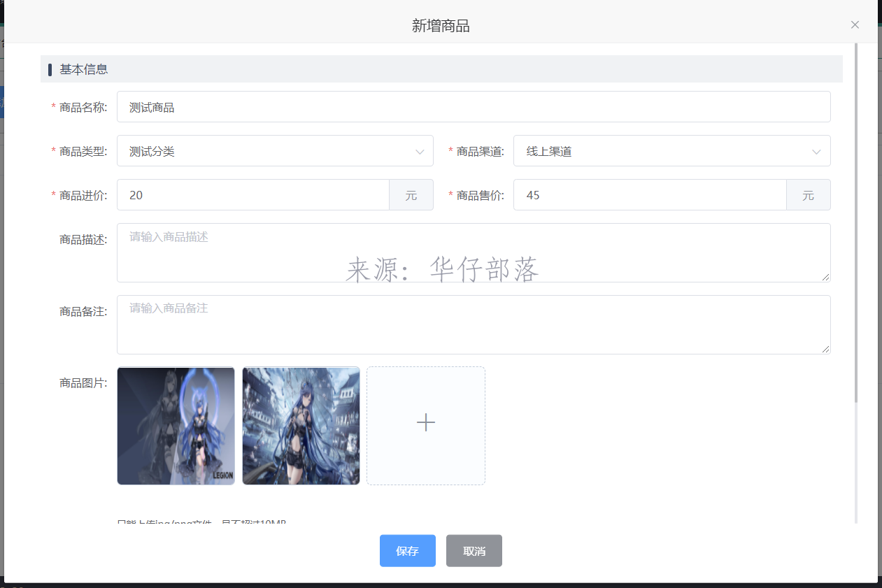Click the dialog's vertical scrollbar
Screen dimensions: 882x588
click(x=855, y=224)
